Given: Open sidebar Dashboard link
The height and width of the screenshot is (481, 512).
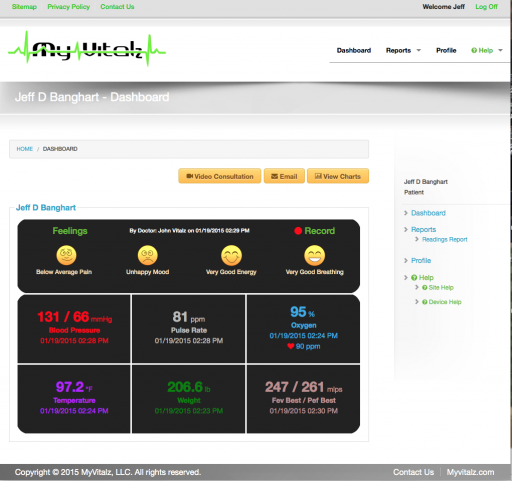Looking at the screenshot, I should tap(428, 213).
